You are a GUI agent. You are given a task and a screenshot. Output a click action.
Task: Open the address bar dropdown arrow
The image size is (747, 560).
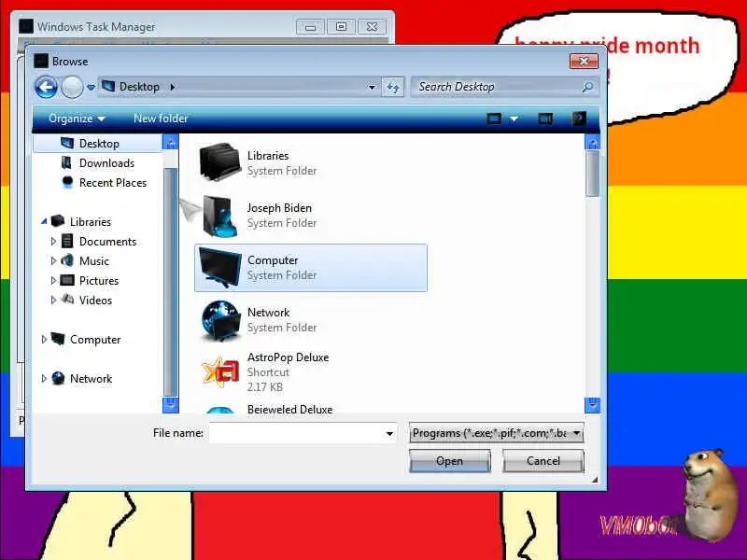[x=372, y=87]
